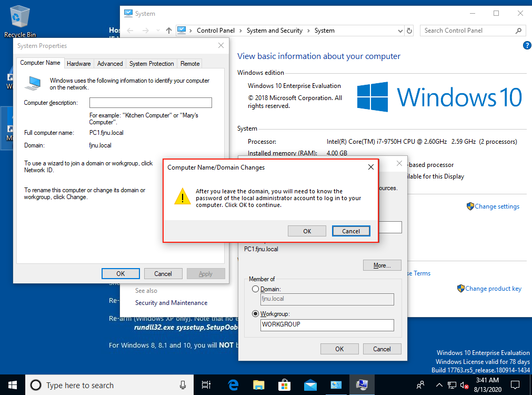Screen dimensions: 532x395
Task: Refresh the Control Panel view
Action: (x=409, y=31)
